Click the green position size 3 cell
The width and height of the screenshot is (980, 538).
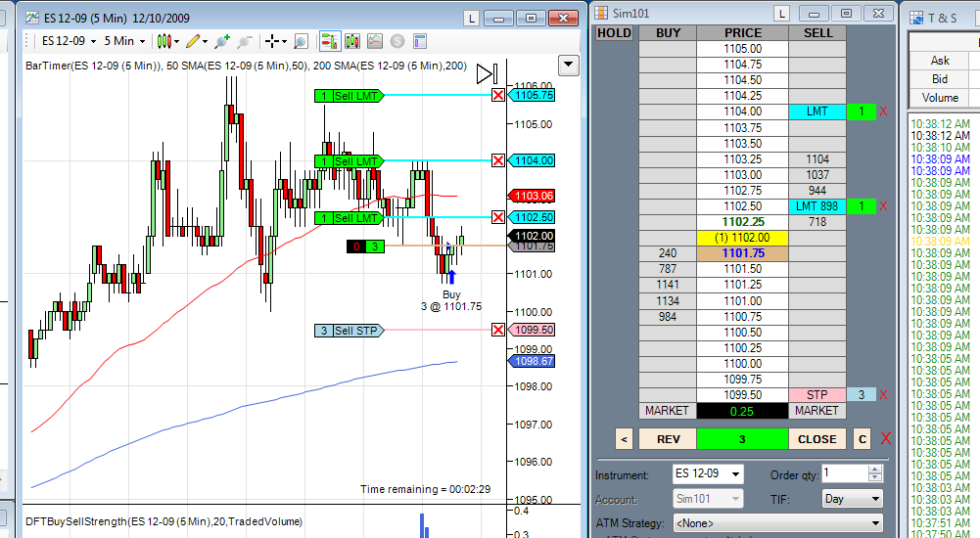(742, 439)
